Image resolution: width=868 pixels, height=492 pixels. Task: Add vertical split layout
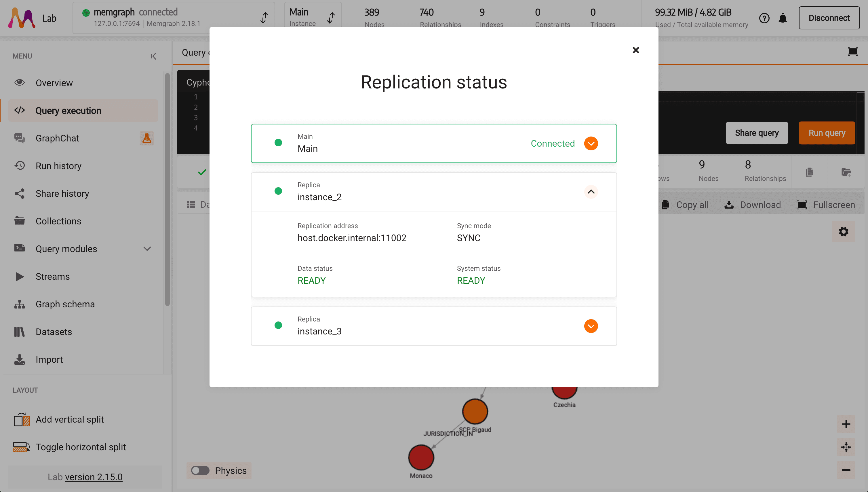coord(59,419)
